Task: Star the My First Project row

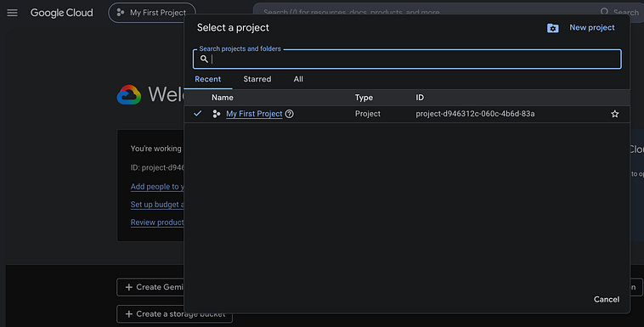Action: click(x=614, y=114)
